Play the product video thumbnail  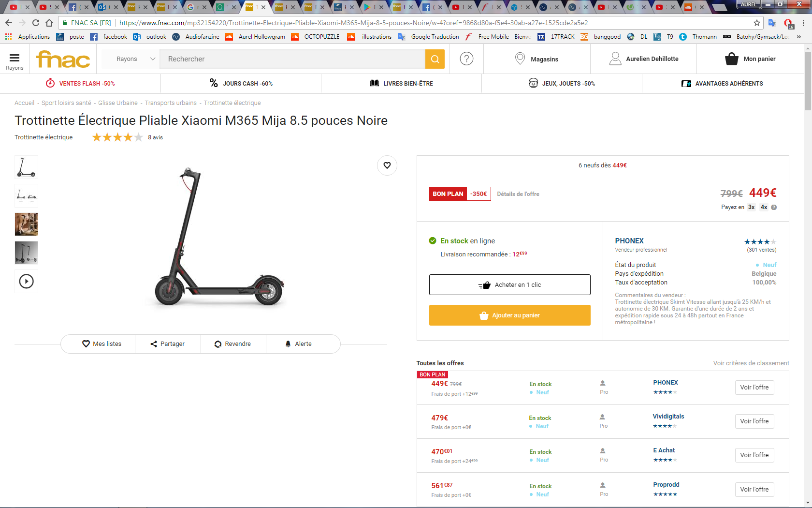26,281
